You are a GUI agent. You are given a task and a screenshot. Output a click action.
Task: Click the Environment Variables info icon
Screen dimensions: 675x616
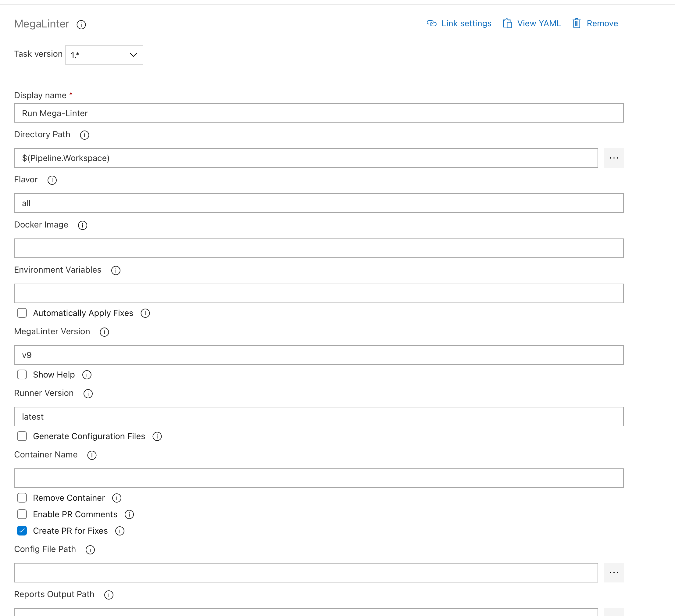pos(116,270)
